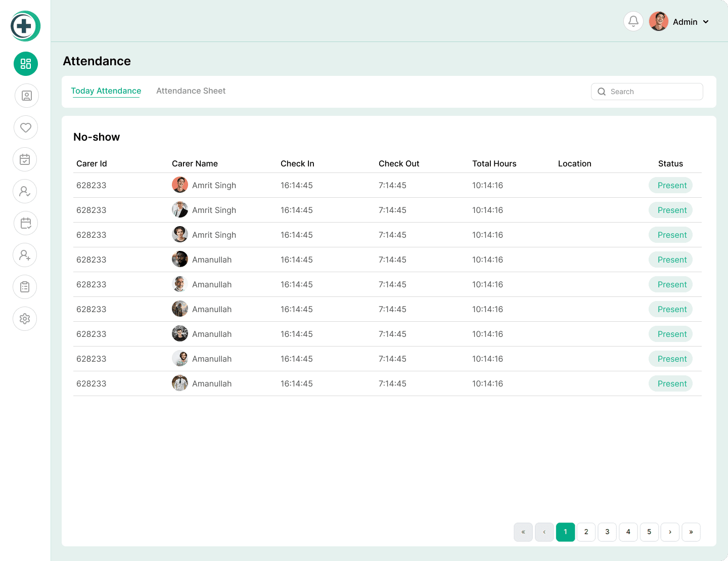Click the No-show section heading
The width and height of the screenshot is (728, 561).
97,137
